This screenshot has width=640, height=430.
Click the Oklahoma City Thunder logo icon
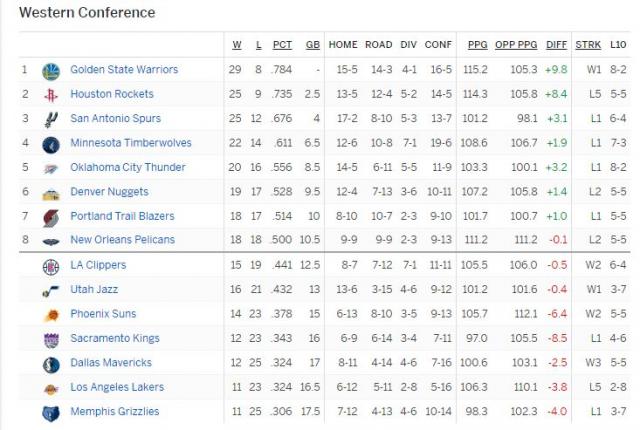(51, 168)
